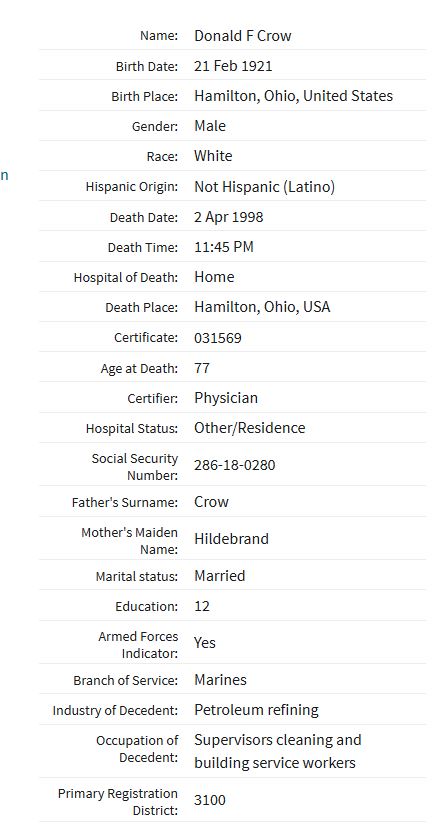Viewport: 433px width, 826px height.
Task: Click the Age at Death value 77
Action: tap(202, 368)
